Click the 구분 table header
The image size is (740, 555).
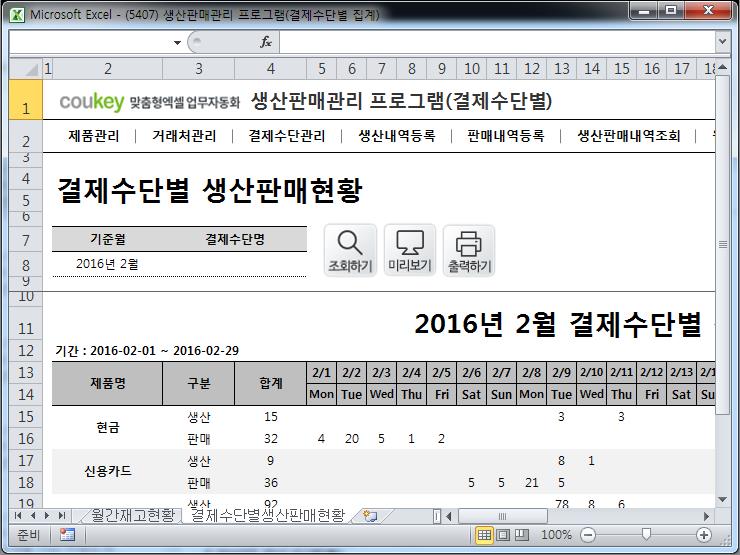[x=199, y=383]
